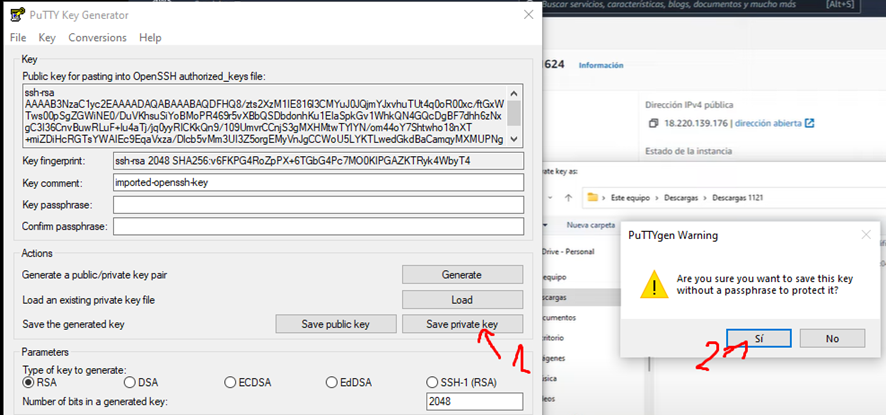Screen dimensions: 886x415
Task: Click the PuTTY Key Generator title icon
Action: tap(18, 15)
